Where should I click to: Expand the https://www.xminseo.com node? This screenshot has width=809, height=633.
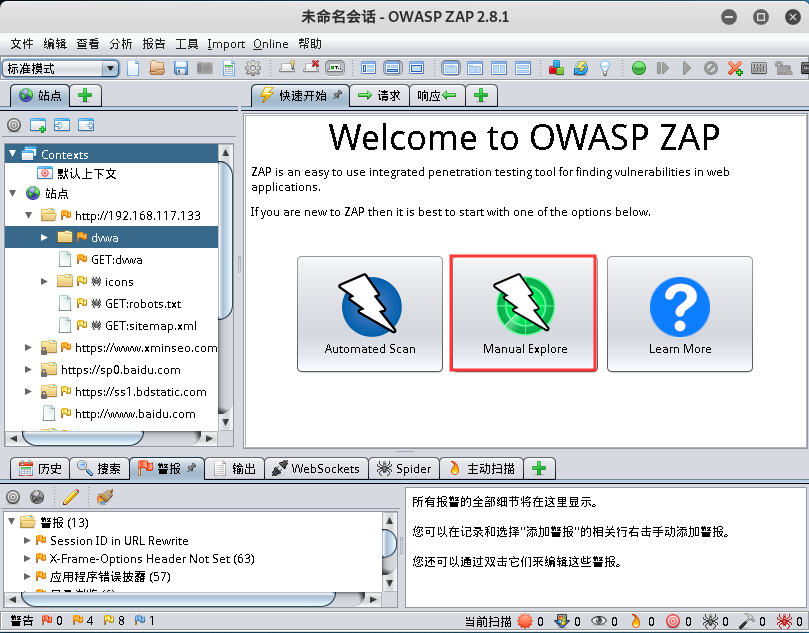coord(28,348)
